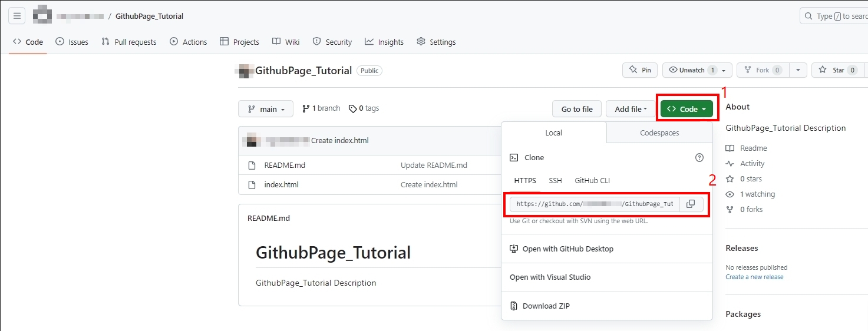The image size is (868, 331).
Task: Click the README.md file icon
Action: (x=252, y=165)
